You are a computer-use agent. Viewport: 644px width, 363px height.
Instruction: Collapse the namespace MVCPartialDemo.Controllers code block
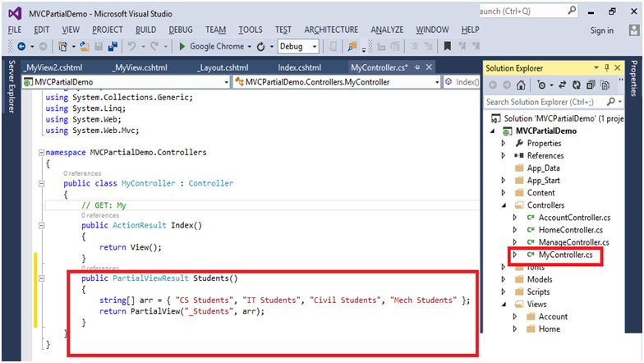tap(41, 153)
